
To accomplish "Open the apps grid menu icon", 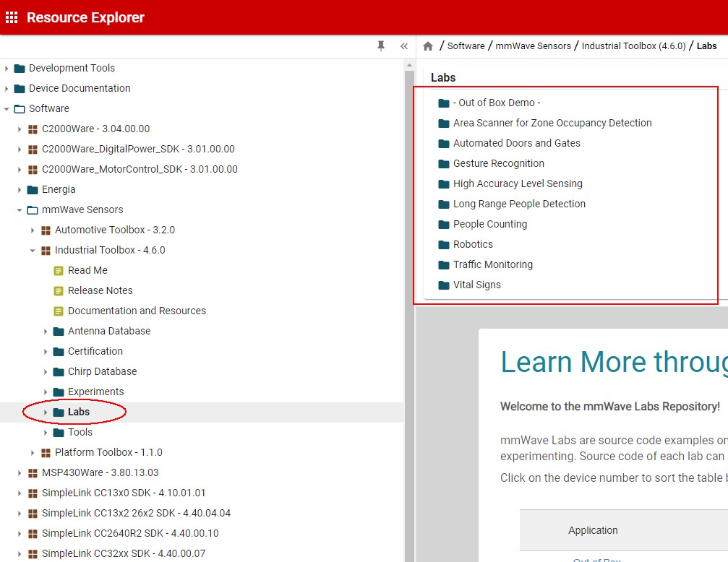I will [x=12, y=17].
